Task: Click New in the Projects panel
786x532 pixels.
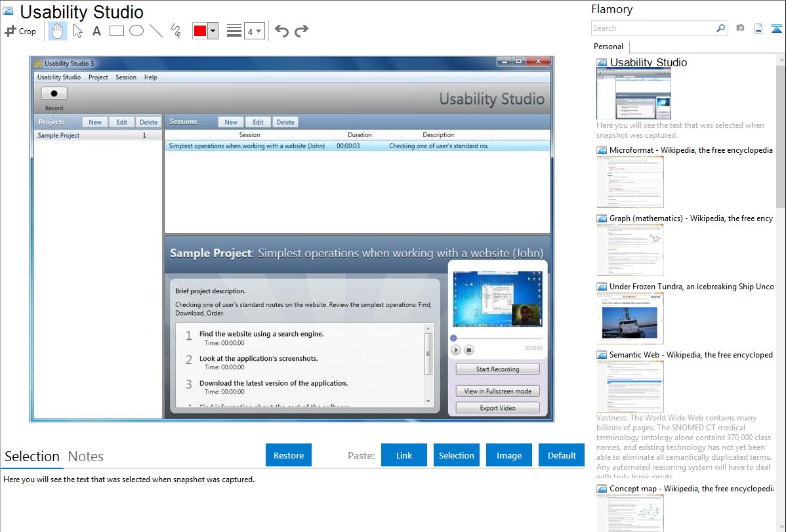Action: [x=95, y=122]
